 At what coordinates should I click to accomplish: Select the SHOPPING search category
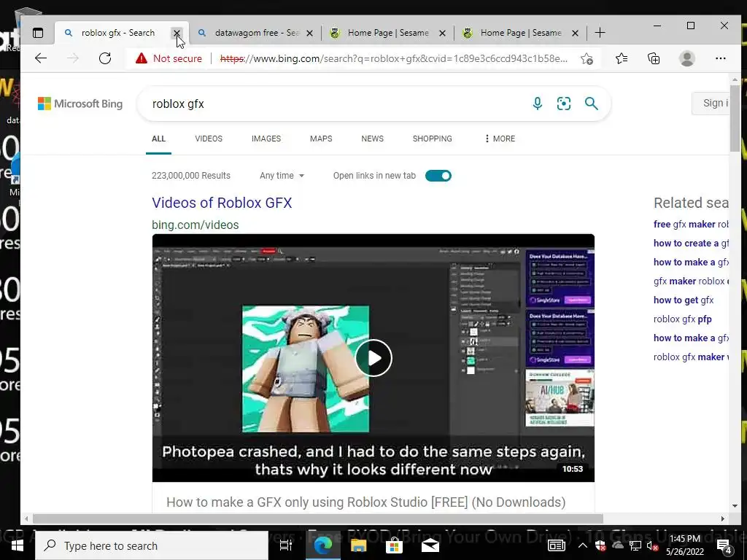433,139
